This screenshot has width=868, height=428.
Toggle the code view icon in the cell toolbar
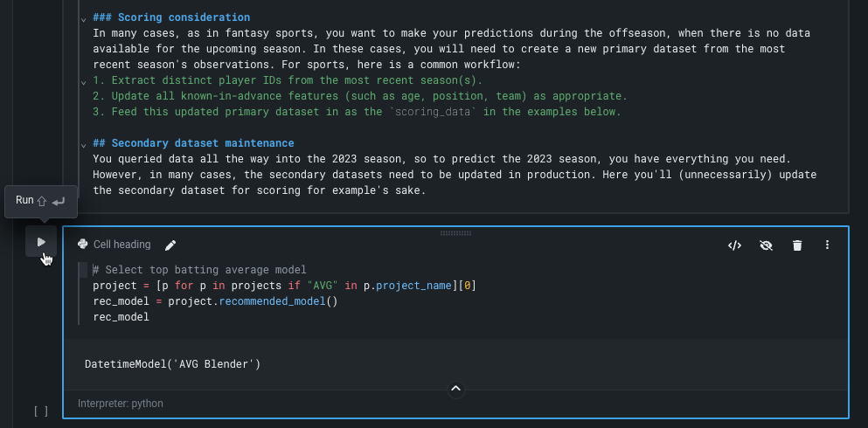[x=734, y=245]
